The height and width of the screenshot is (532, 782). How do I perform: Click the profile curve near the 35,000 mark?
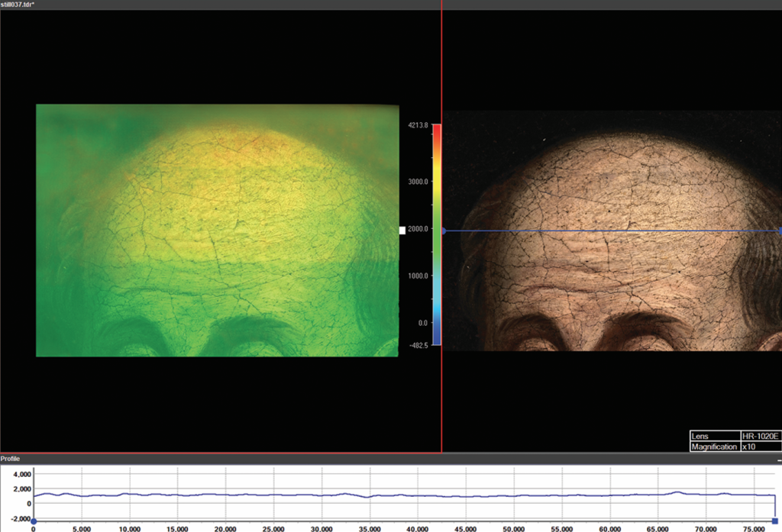(x=370, y=497)
